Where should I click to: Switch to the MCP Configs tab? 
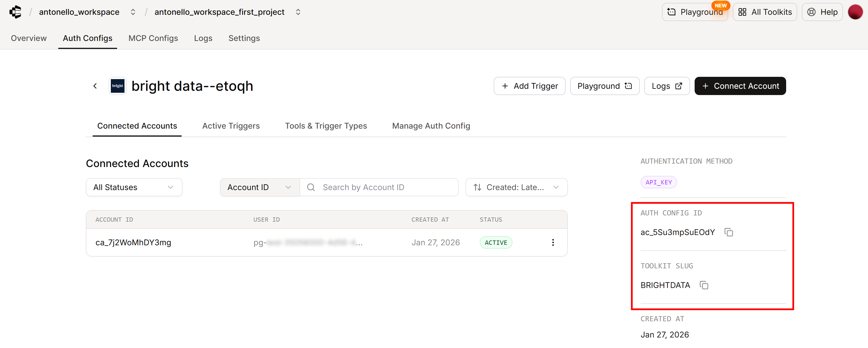[x=153, y=38]
